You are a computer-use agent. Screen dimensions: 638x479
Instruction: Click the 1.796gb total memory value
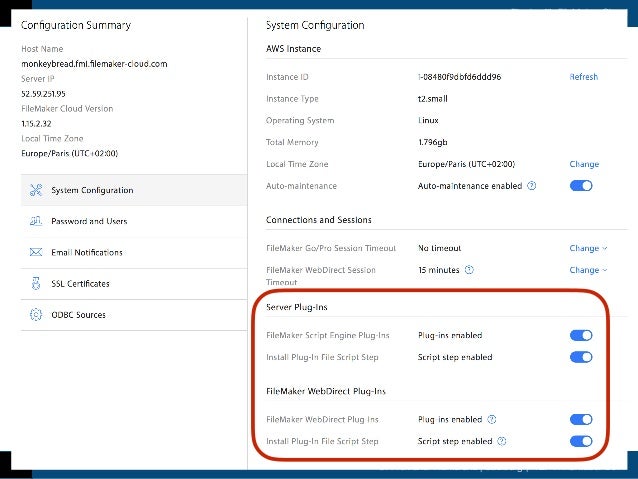coord(433,142)
